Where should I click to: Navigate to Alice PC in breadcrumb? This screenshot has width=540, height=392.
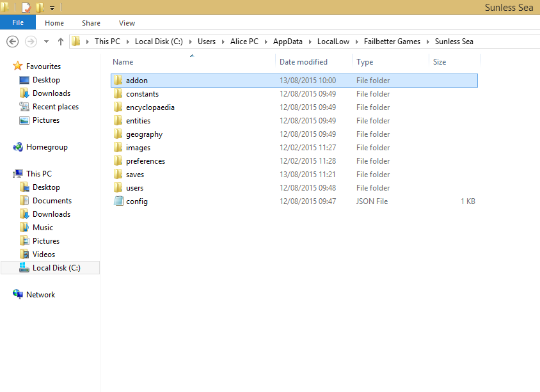point(244,42)
